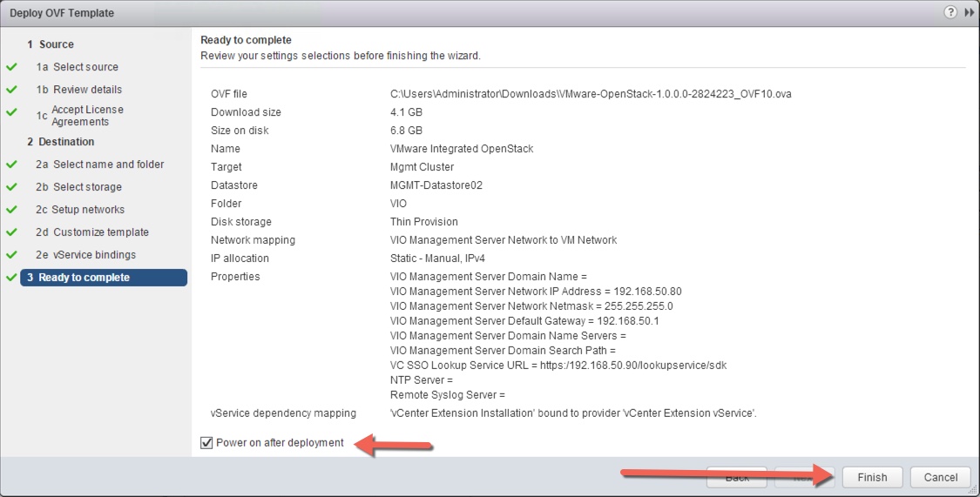The width and height of the screenshot is (980, 497).
Task: Cancel the OVF deployment wizard
Action: pos(940,477)
